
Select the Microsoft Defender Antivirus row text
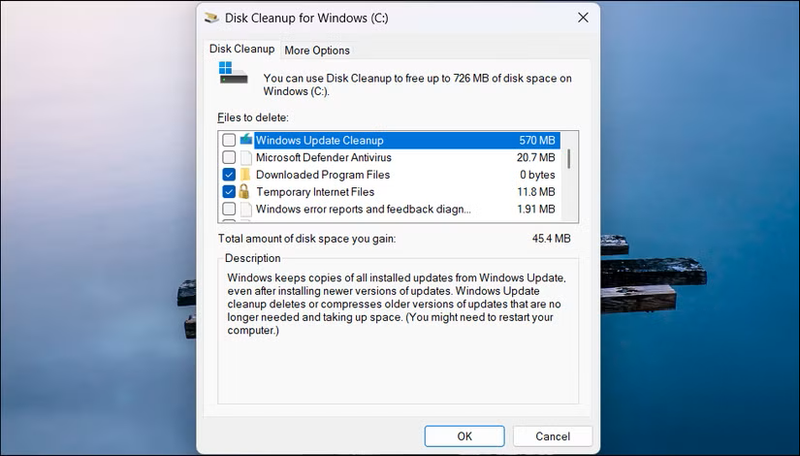coord(323,158)
